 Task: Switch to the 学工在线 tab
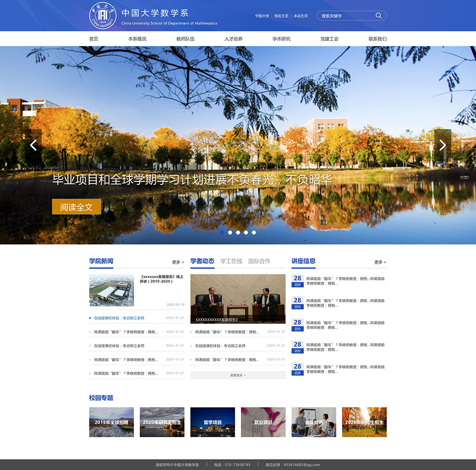(231, 261)
